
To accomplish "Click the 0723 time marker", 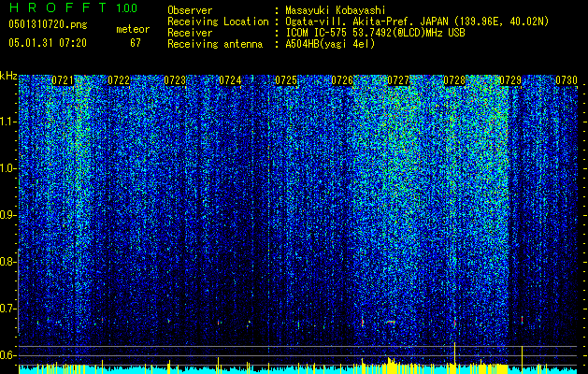I will (175, 80).
